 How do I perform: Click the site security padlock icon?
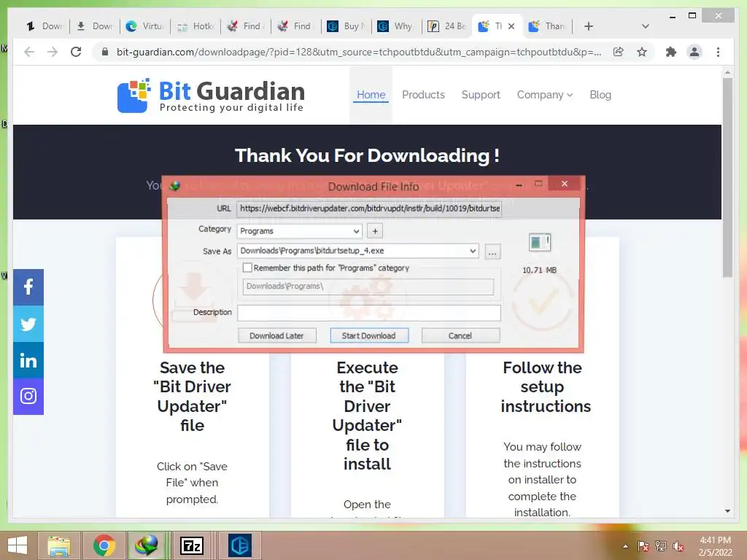click(105, 52)
